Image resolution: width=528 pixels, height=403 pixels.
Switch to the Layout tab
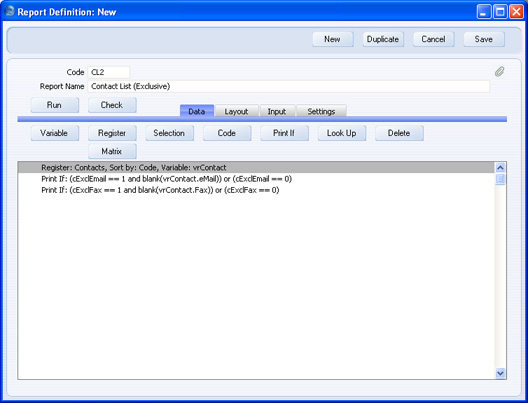coord(236,111)
